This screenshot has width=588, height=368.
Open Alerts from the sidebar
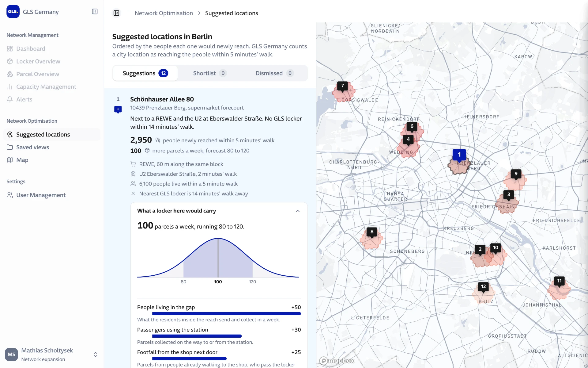click(x=24, y=99)
